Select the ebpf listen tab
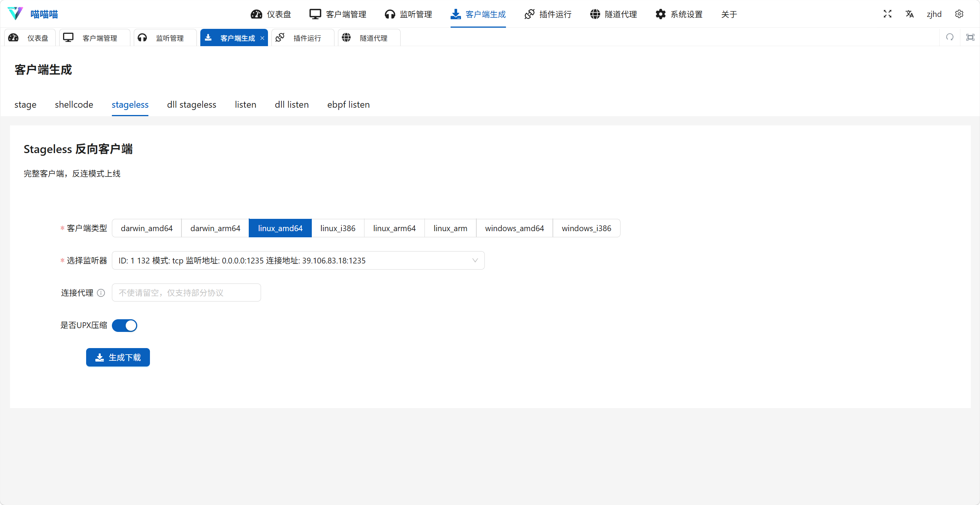 pos(348,105)
